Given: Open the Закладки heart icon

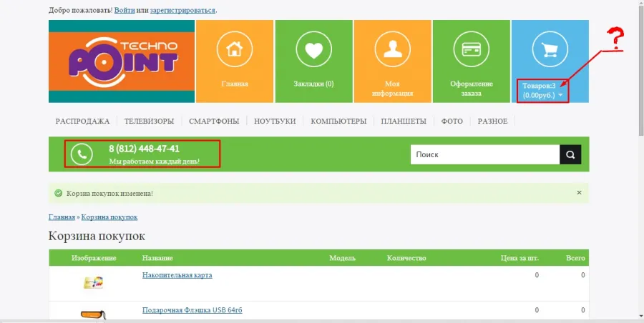Looking at the screenshot, I should [x=314, y=49].
